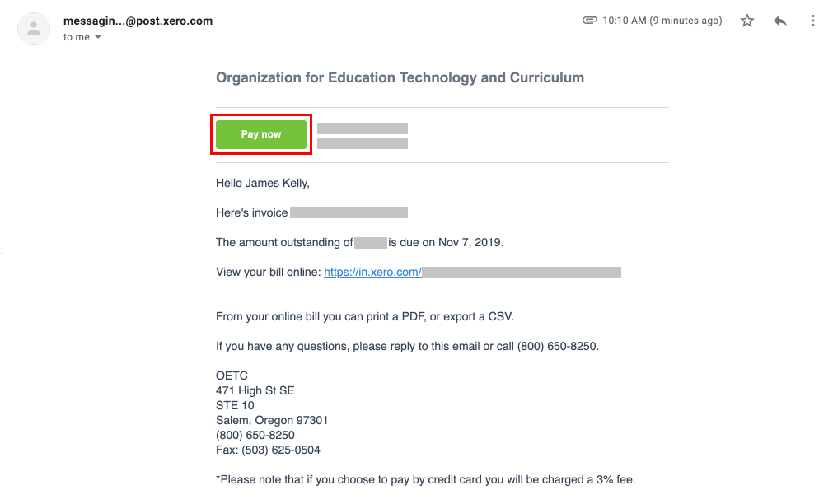Click the sender address messagin...@post.xero.com

pyautogui.click(x=138, y=21)
